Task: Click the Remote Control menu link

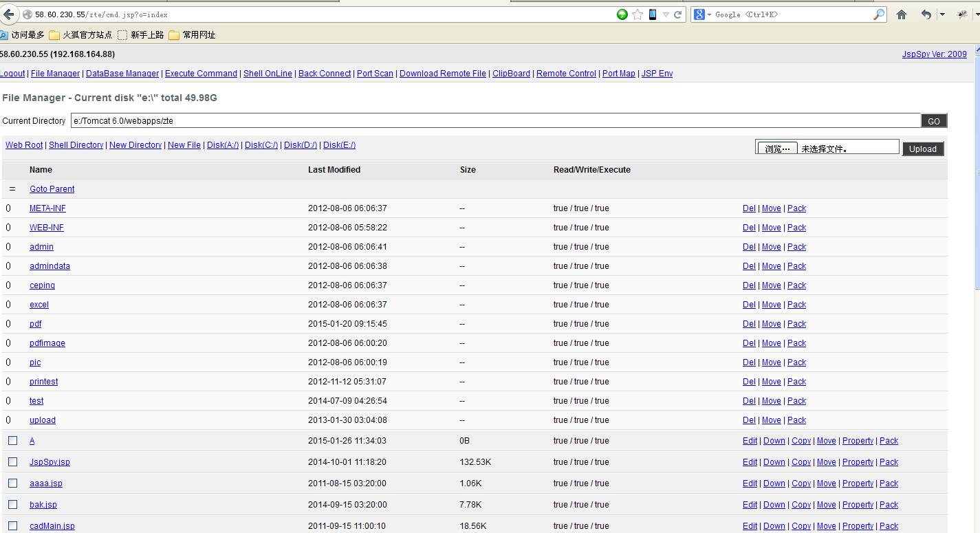Action: [x=566, y=74]
